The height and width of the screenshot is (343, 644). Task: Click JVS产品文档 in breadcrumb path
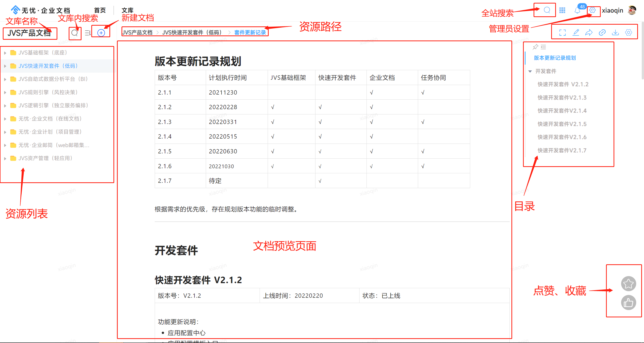137,32
